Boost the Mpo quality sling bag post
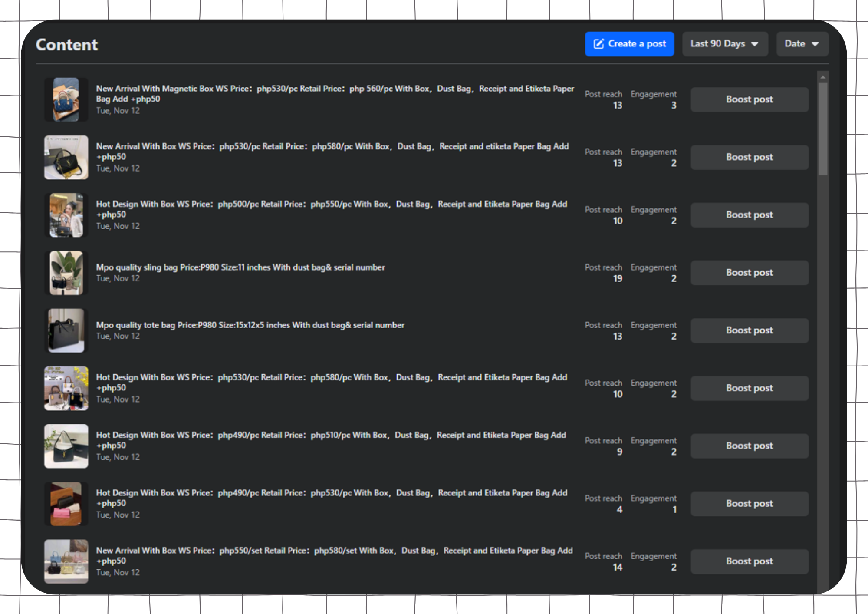 click(x=749, y=273)
